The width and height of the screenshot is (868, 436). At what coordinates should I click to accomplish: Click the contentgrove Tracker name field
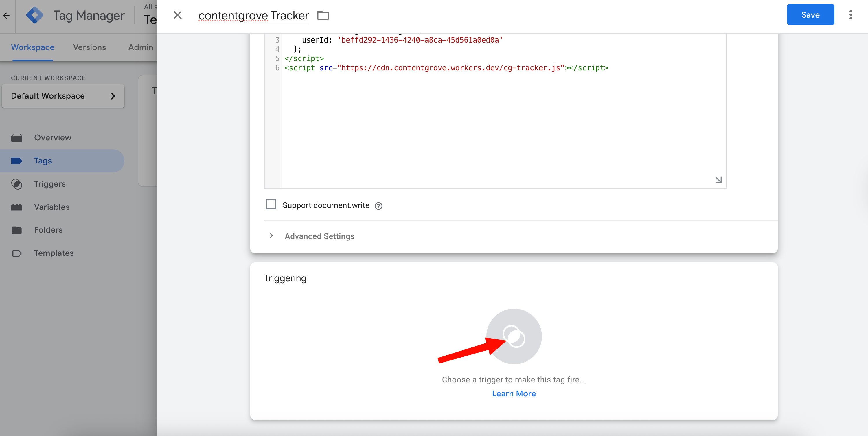[x=253, y=16]
